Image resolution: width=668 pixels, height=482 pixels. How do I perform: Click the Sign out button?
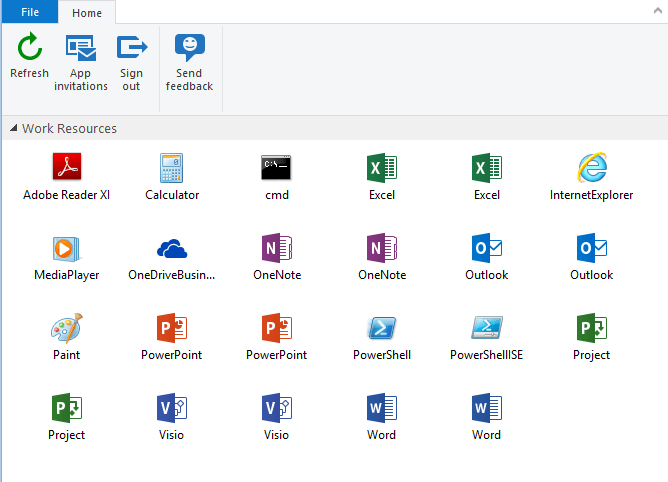coord(131,62)
